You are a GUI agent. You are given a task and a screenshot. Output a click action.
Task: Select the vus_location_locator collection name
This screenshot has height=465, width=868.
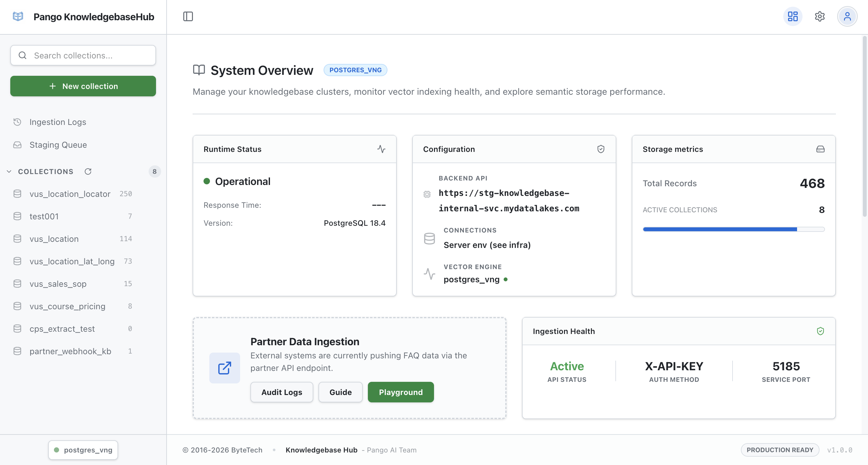pos(70,194)
